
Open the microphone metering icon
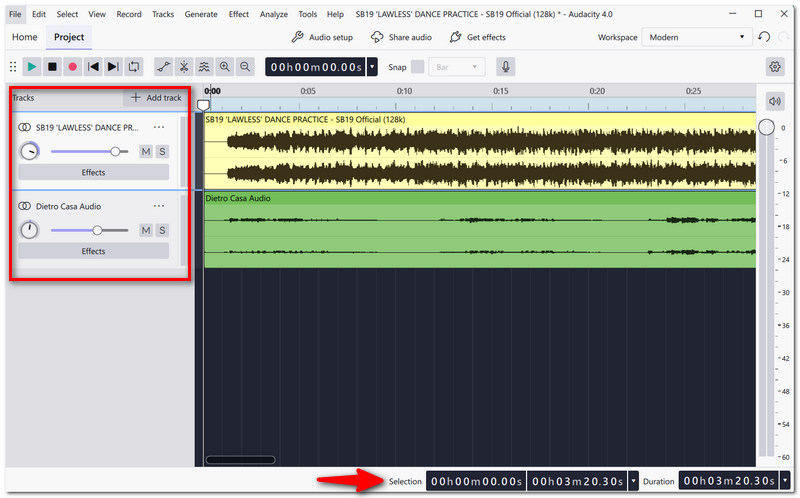[506, 67]
